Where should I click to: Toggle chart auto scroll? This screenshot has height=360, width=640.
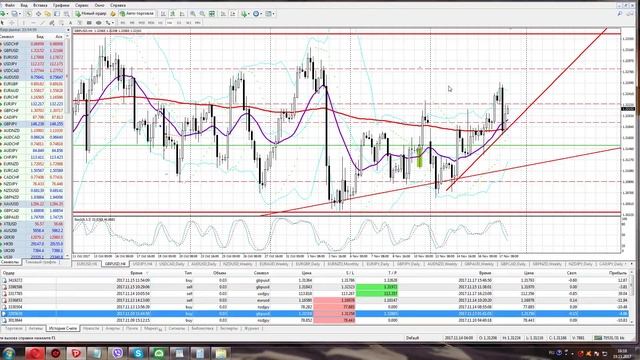[223, 13]
